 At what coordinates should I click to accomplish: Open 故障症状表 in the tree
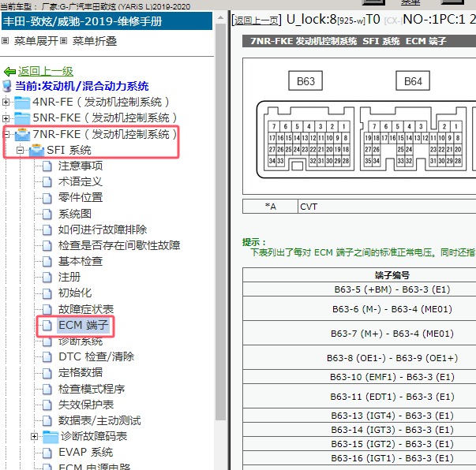coord(86,310)
